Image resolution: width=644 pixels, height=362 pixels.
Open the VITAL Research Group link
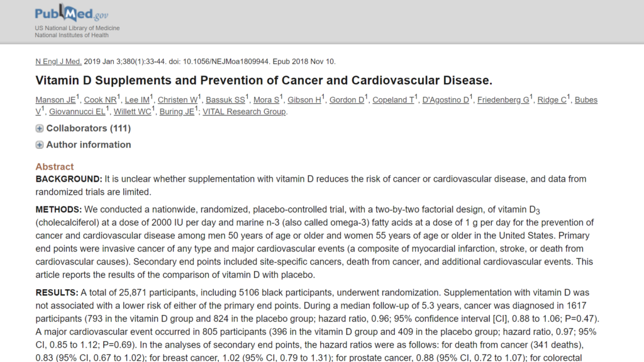click(244, 112)
